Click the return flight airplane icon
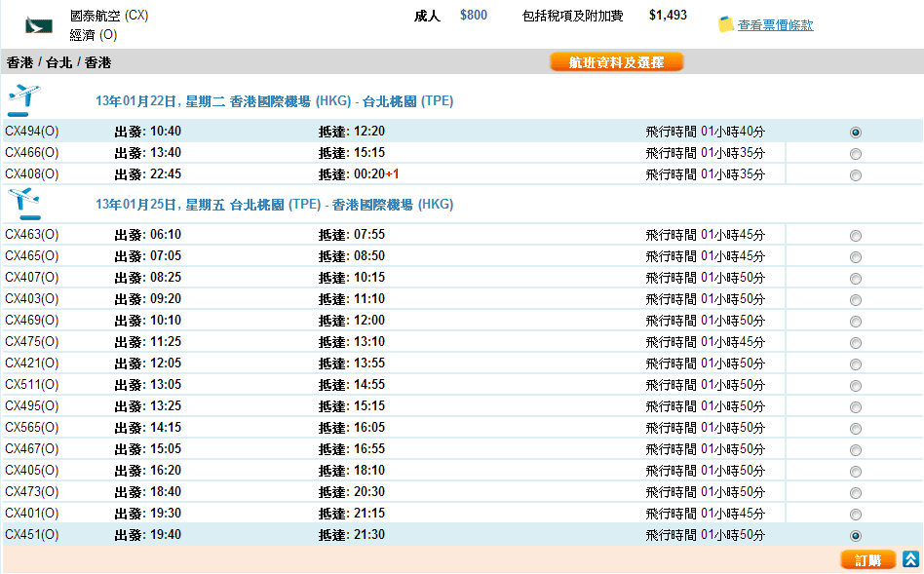 coord(23,204)
